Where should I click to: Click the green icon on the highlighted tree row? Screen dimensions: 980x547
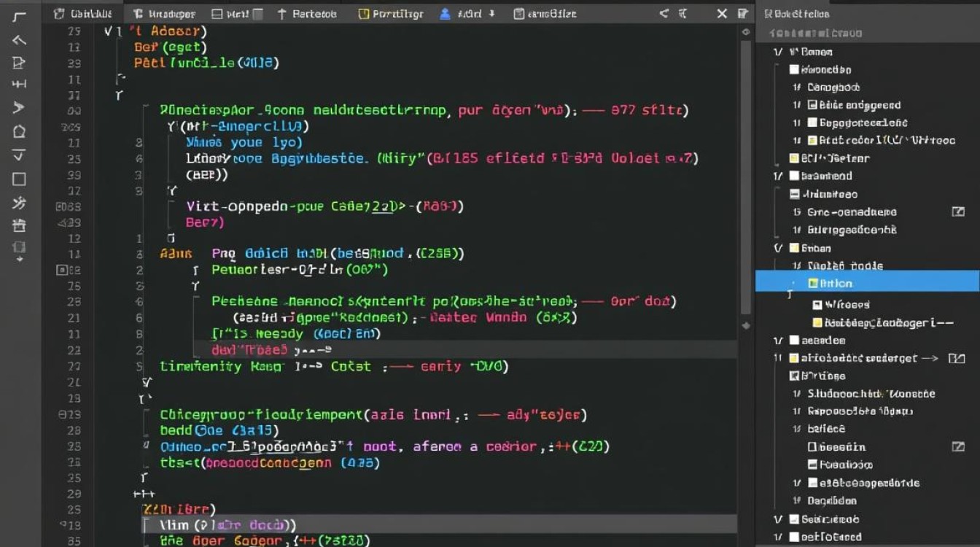tap(813, 283)
